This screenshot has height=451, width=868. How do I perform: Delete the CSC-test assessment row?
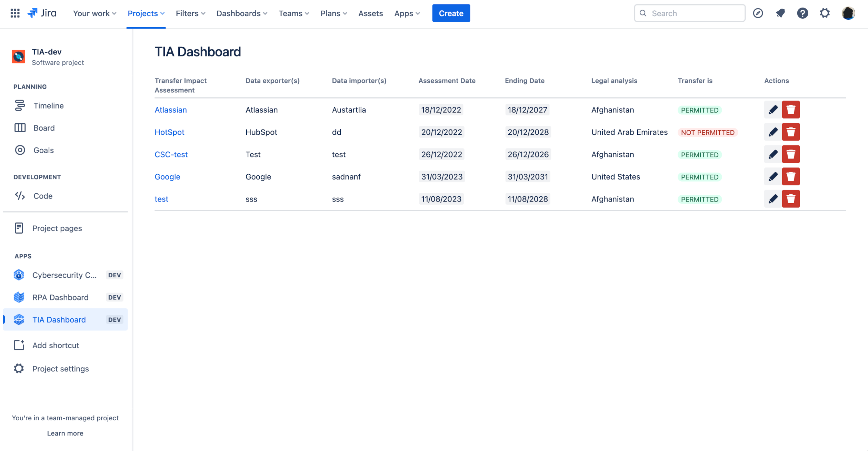click(791, 154)
